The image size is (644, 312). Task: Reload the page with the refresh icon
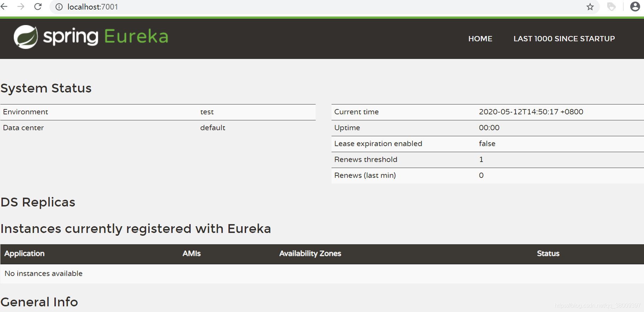(x=38, y=6)
